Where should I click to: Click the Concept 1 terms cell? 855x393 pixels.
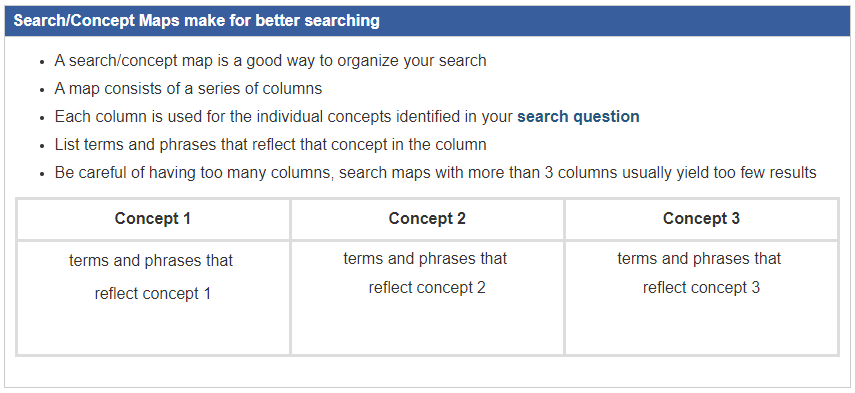pyautogui.click(x=153, y=298)
